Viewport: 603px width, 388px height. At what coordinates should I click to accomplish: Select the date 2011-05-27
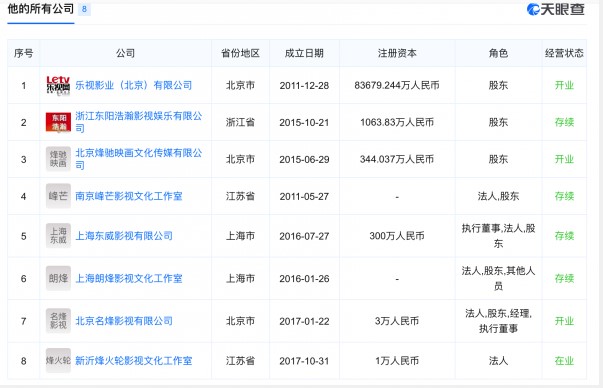click(x=304, y=196)
